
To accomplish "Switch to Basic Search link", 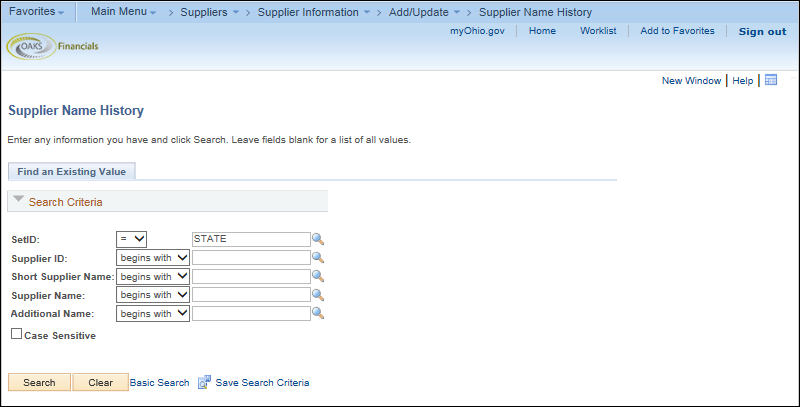I will pyautogui.click(x=159, y=383).
